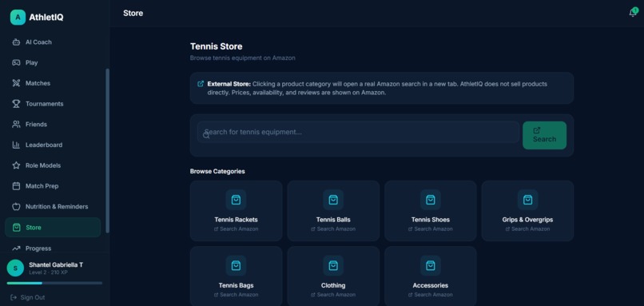Click the sidebar vertical scrollbar
644x306 pixels.
(108, 151)
